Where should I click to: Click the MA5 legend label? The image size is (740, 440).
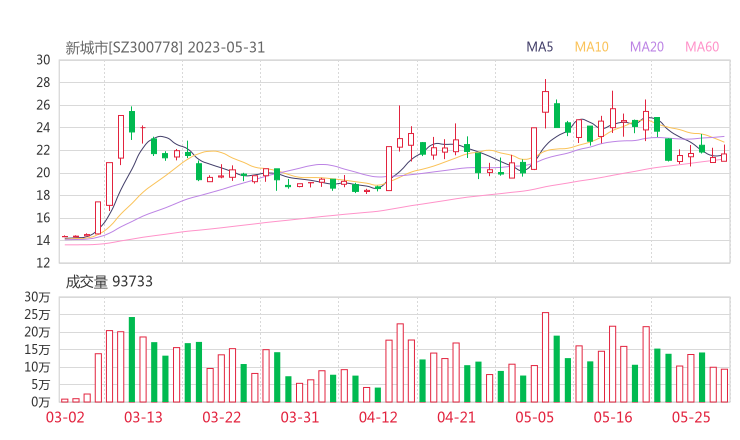(539, 47)
